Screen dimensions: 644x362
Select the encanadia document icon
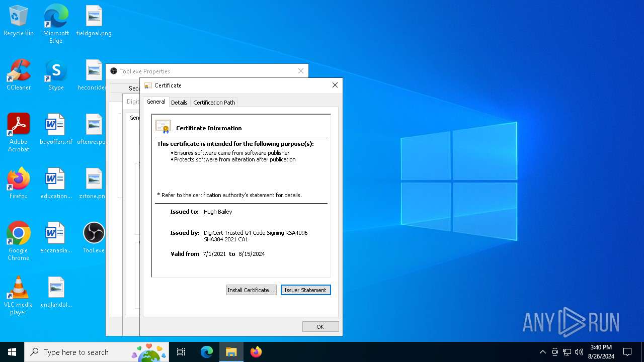(56, 238)
